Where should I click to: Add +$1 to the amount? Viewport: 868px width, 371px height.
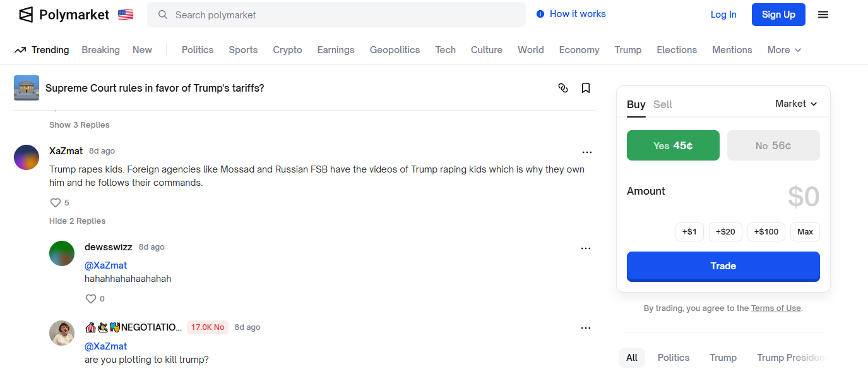[x=689, y=232]
